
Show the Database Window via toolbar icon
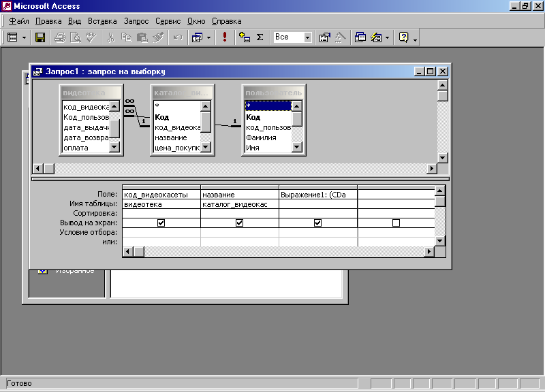point(360,37)
